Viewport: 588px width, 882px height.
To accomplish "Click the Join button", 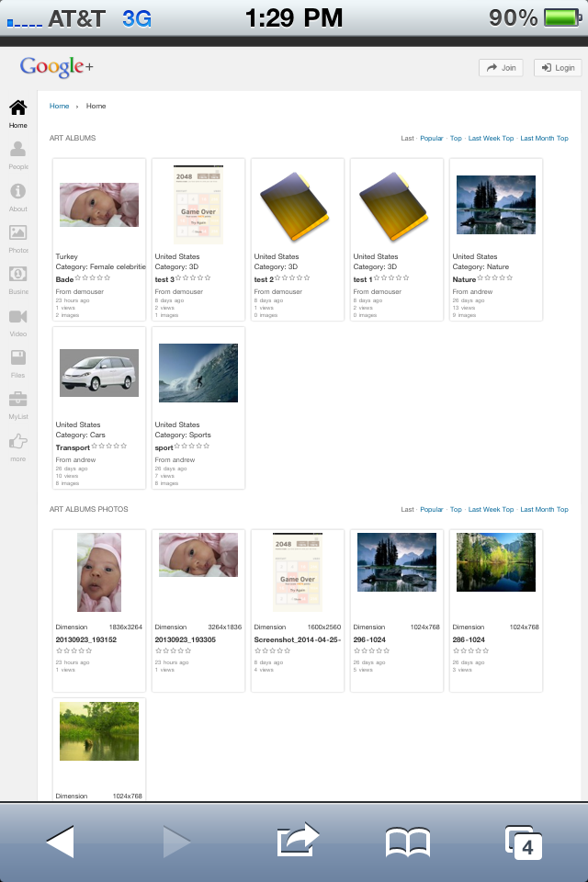I will coord(501,67).
